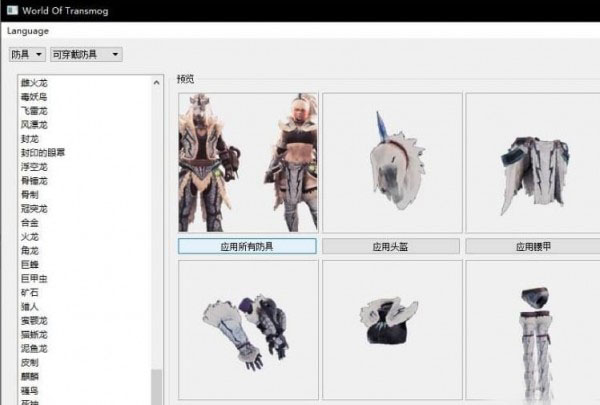Select the black pouch armor thumbnail
600x405 pixels.
pos(392,330)
